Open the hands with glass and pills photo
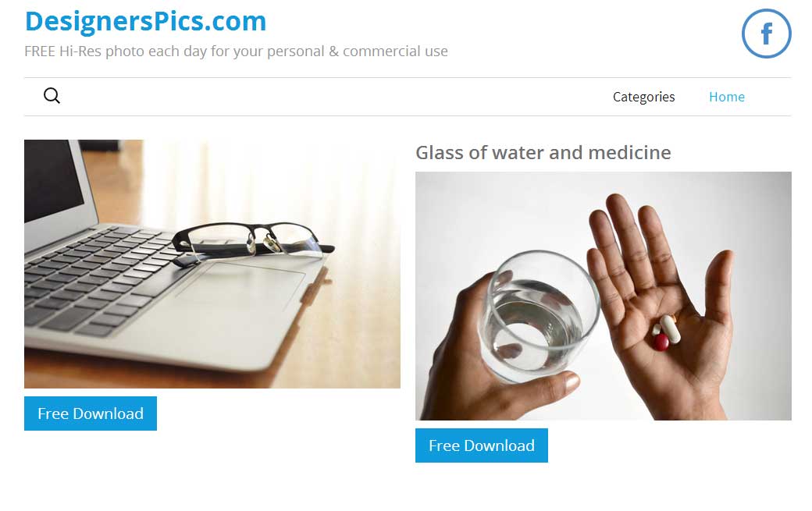This screenshot has height=511, width=812. click(x=604, y=296)
